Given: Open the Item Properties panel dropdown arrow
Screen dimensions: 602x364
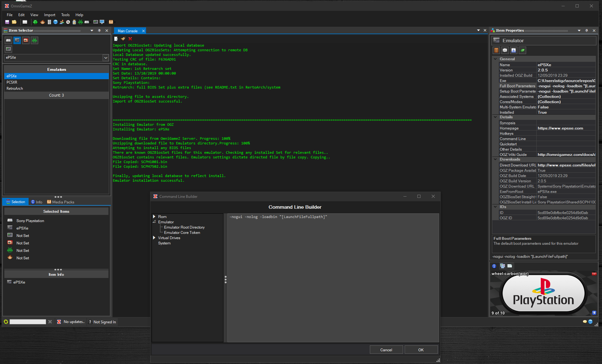Looking at the screenshot, I should click(x=579, y=30).
